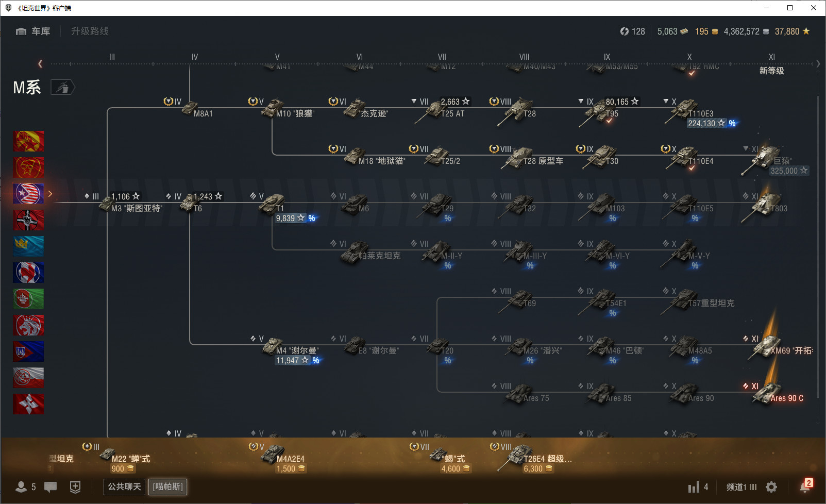Click the T110E4 tank node
The width and height of the screenshot is (826, 504).
point(688,157)
